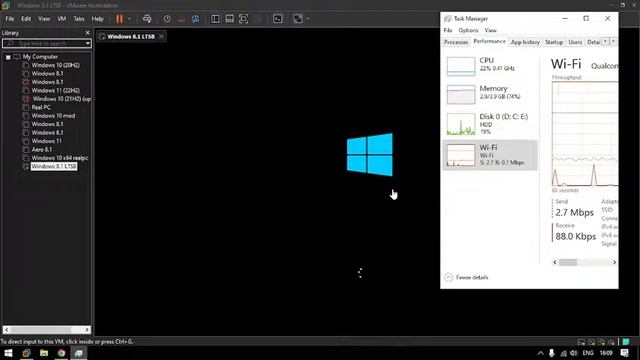Select Windows 10 mod VM

[x=53, y=116]
